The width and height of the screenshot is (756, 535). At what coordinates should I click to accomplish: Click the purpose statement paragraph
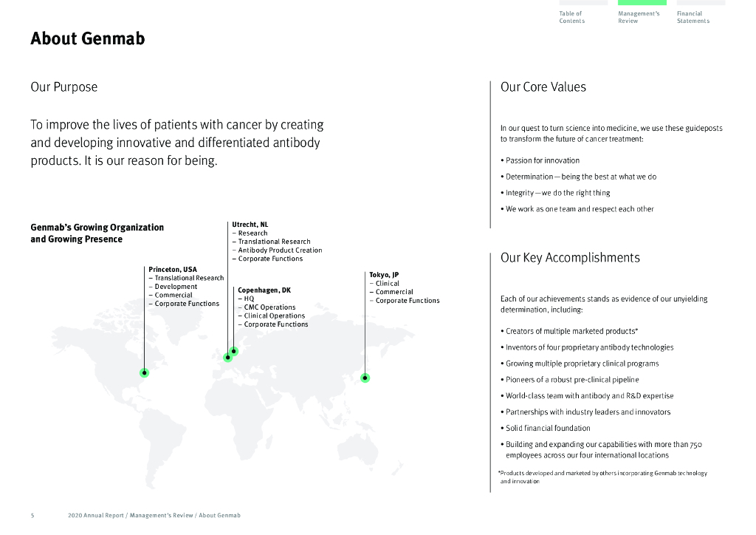coord(177,143)
